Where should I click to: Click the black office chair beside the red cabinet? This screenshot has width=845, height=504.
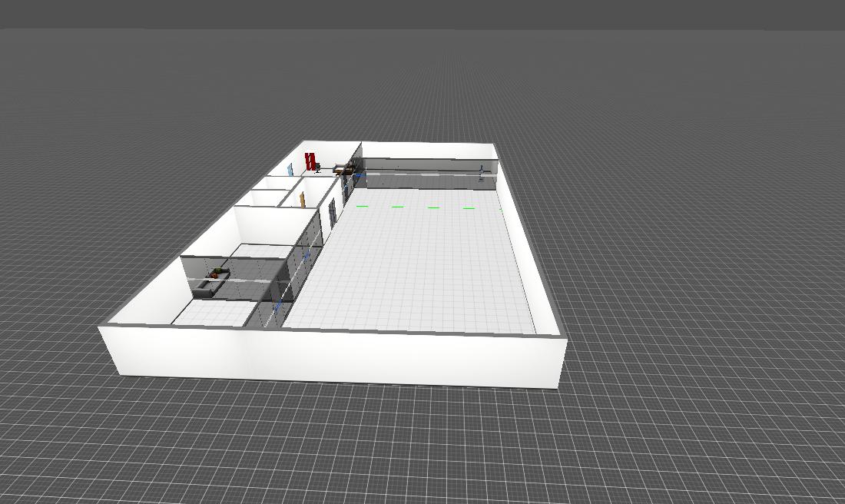coord(317,166)
